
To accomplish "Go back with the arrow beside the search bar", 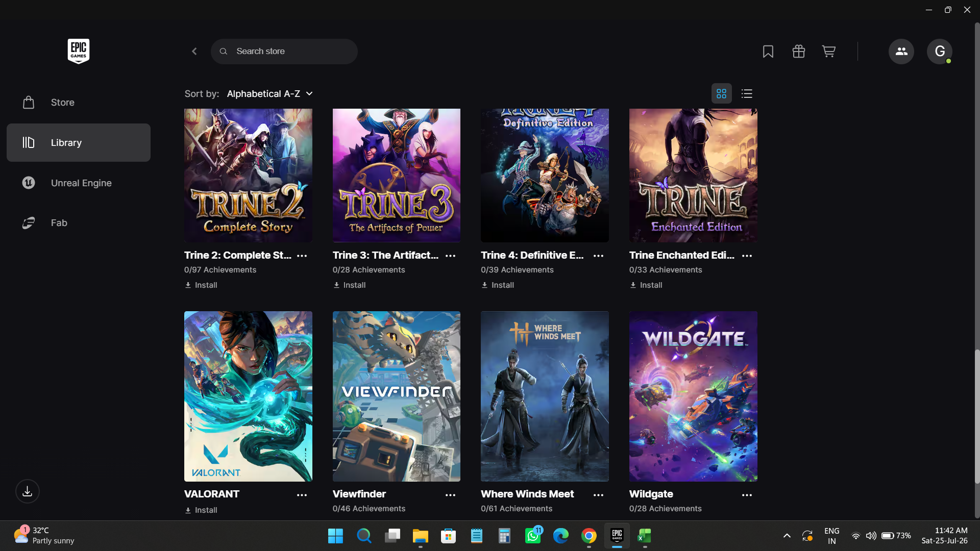I will point(194,52).
